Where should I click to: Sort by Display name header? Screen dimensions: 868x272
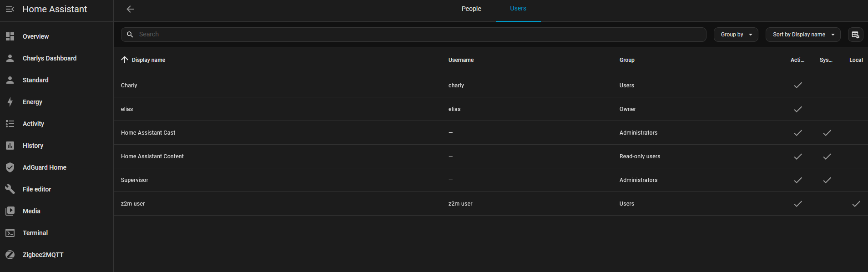click(x=148, y=60)
